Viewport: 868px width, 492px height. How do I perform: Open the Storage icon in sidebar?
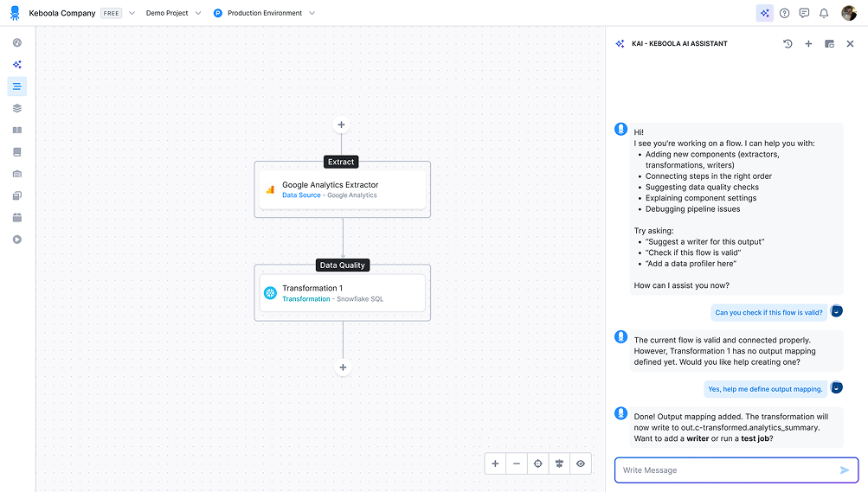(17, 174)
